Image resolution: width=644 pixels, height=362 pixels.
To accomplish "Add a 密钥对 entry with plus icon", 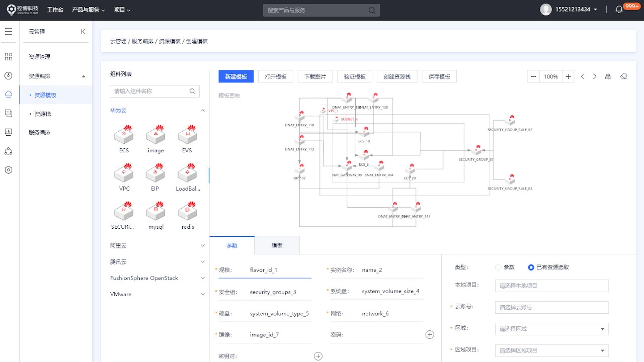I will pyautogui.click(x=318, y=356).
